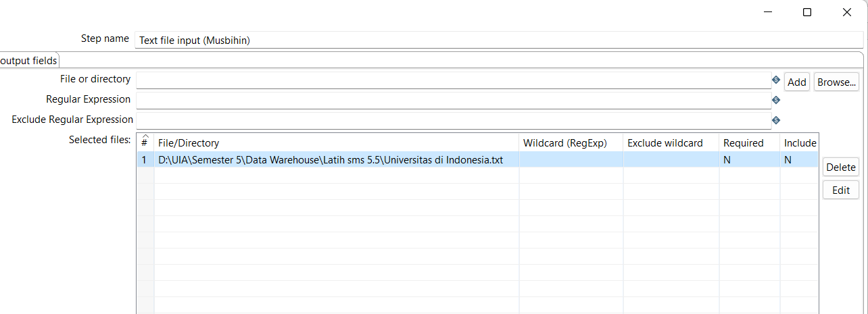
Task: Click row 1 Wildcard (RegExp) cell
Action: pyautogui.click(x=571, y=160)
